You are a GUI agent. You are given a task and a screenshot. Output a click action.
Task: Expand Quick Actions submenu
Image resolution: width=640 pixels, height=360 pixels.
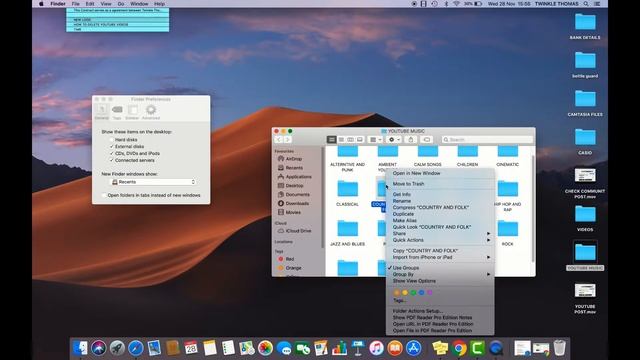coord(440,240)
